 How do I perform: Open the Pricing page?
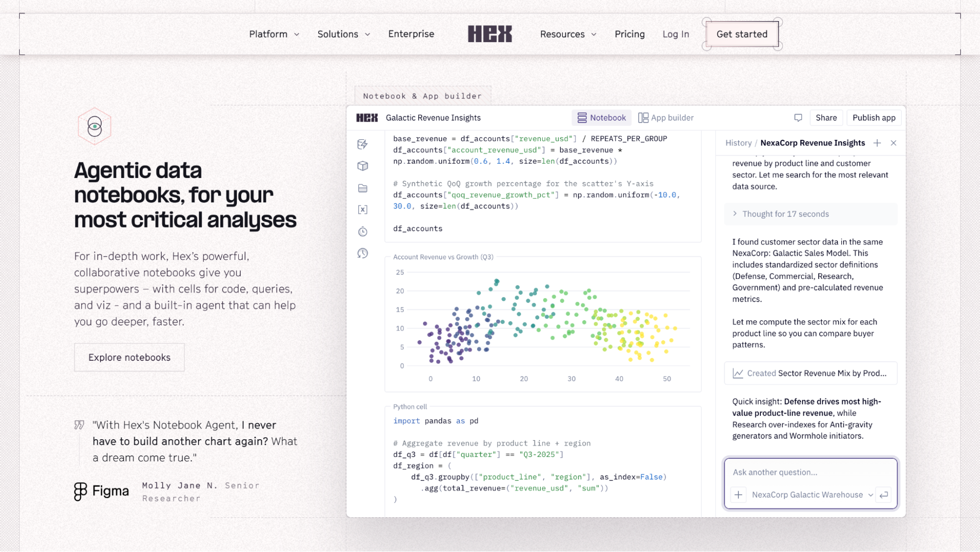pyautogui.click(x=630, y=34)
